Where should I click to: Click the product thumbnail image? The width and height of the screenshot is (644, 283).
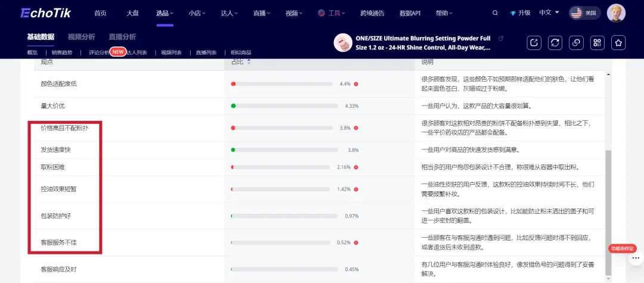[343, 43]
